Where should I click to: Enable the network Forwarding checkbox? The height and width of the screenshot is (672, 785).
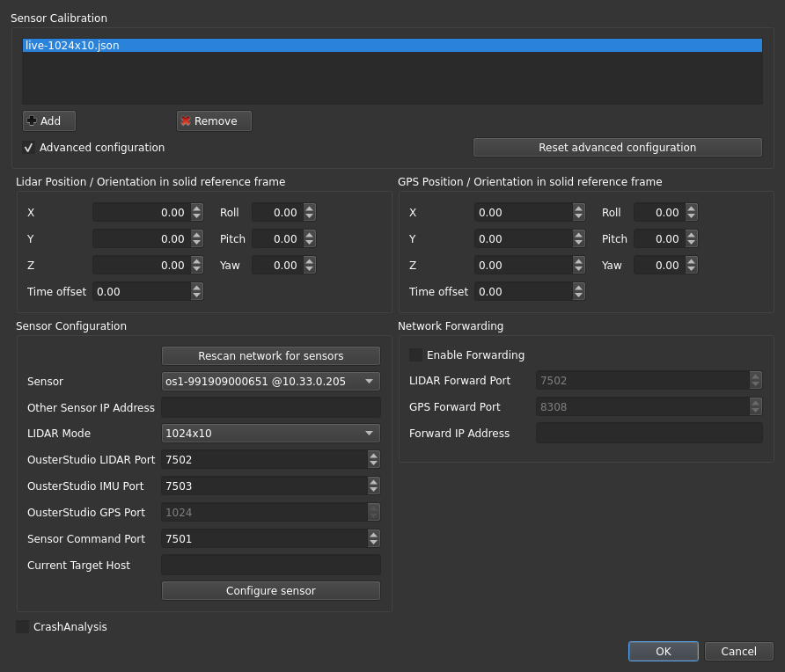click(x=415, y=355)
